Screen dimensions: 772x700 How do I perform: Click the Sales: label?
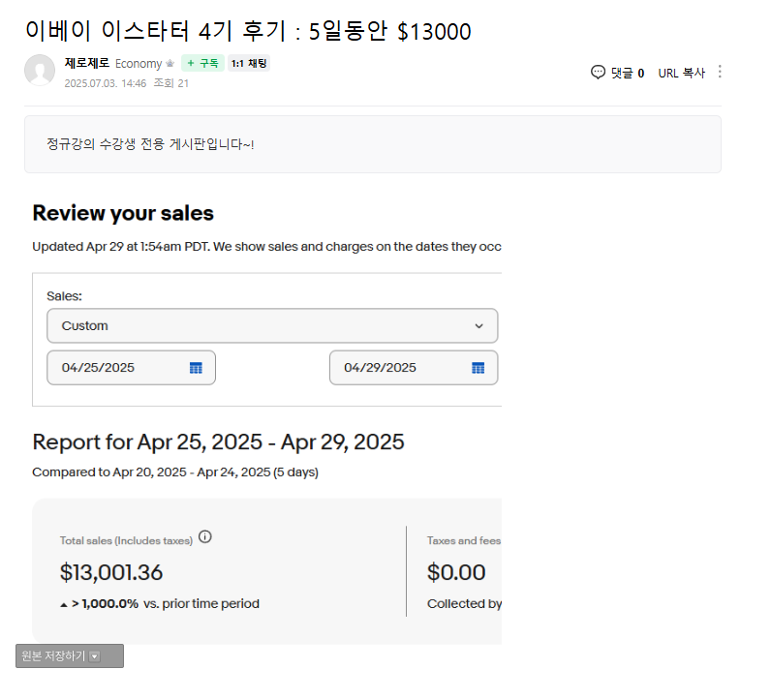(x=64, y=296)
